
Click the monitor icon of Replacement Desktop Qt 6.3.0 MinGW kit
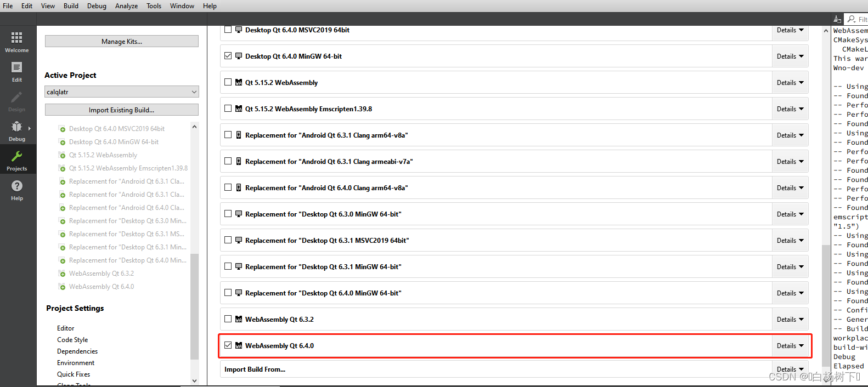coord(239,214)
